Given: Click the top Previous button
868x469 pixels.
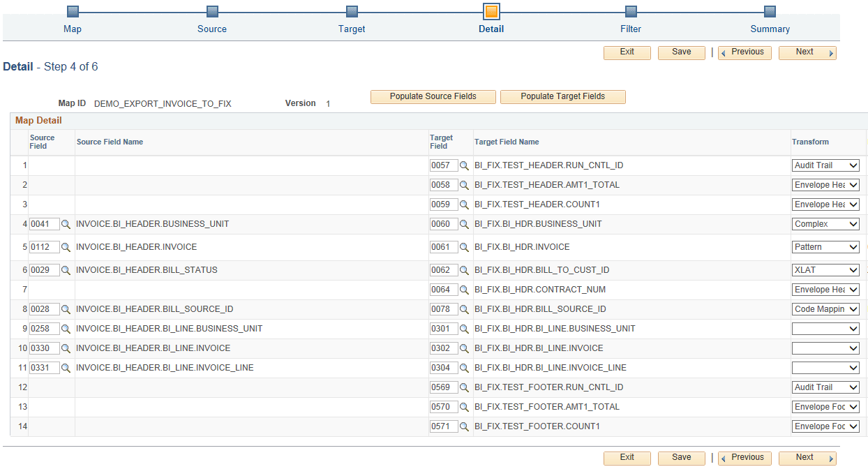Looking at the screenshot, I should click(744, 52).
